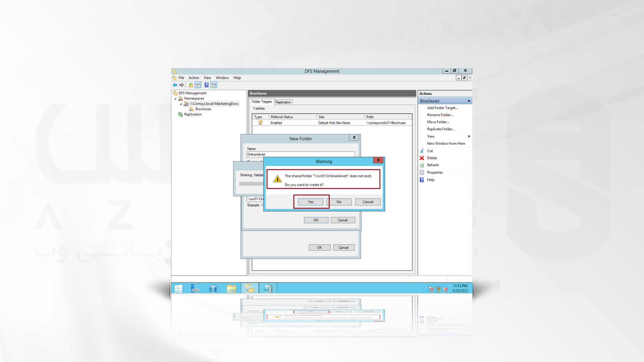Select the Replication node icon in tree
This screenshot has height=362, width=644.
tap(180, 114)
